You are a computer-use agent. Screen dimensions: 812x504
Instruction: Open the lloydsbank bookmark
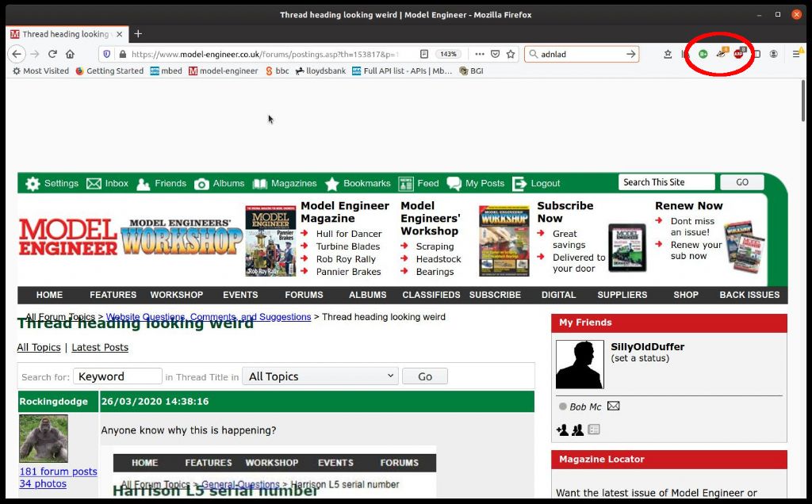pos(320,71)
